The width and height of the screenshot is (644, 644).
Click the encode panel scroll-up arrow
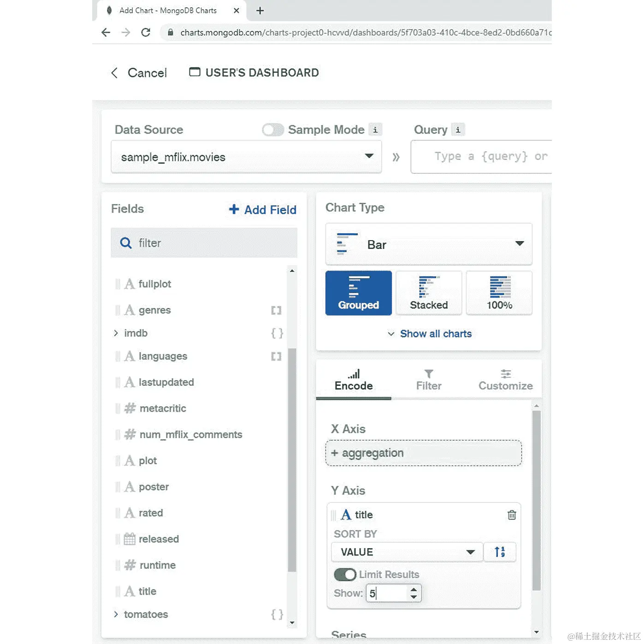(x=536, y=406)
